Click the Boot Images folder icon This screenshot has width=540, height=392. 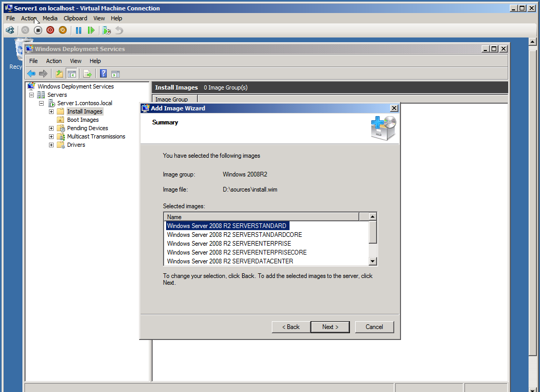60,119
